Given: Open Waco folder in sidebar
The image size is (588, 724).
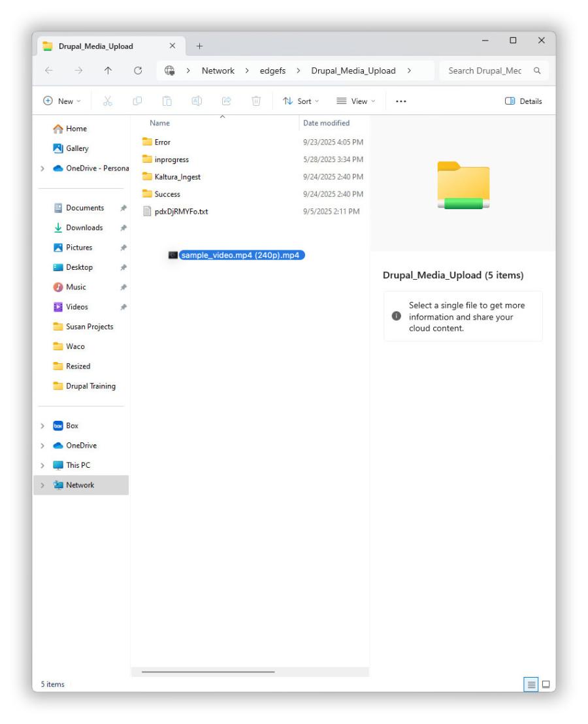Looking at the screenshot, I should [x=75, y=347].
